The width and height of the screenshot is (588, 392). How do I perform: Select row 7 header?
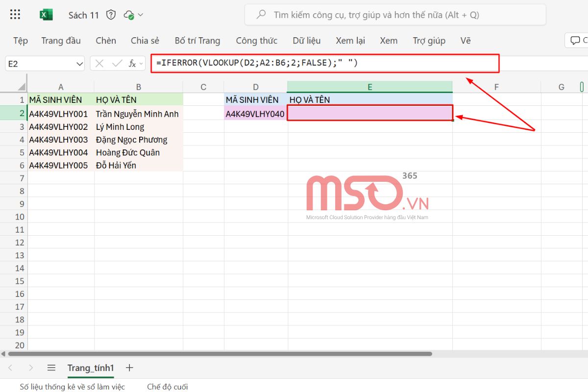coord(14,178)
